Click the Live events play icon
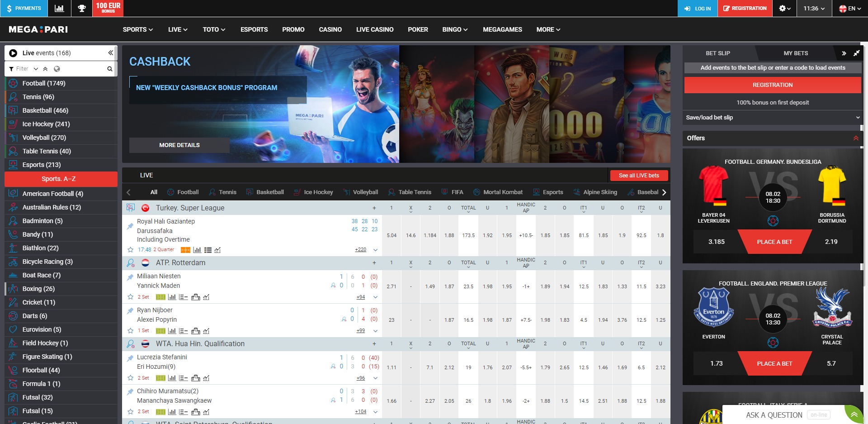868x424 pixels. point(14,53)
